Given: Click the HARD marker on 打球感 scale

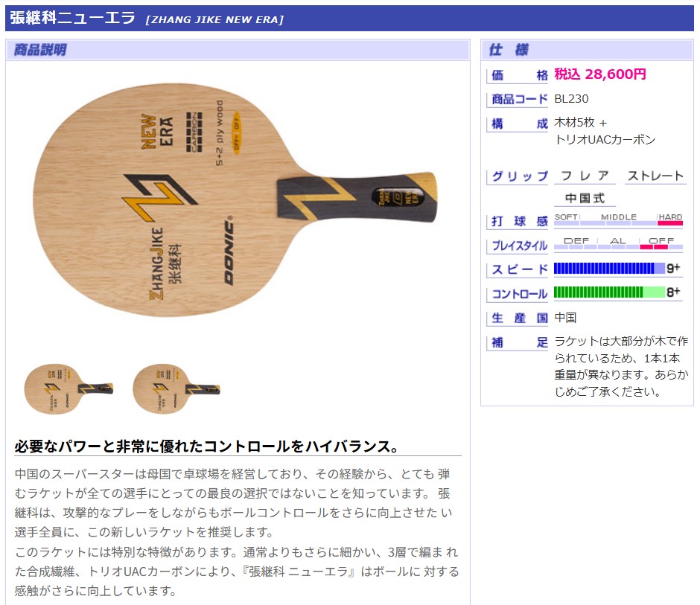Looking at the screenshot, I should (x=670, y=219).
